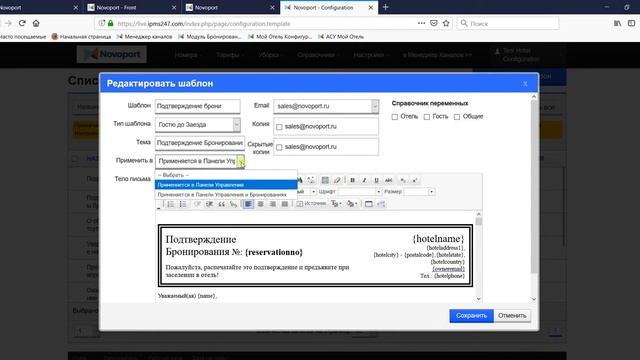The height and width of the screenshot is (360, 640).
Task: Justify text in the editor
Action: click(x=284, y=204)
